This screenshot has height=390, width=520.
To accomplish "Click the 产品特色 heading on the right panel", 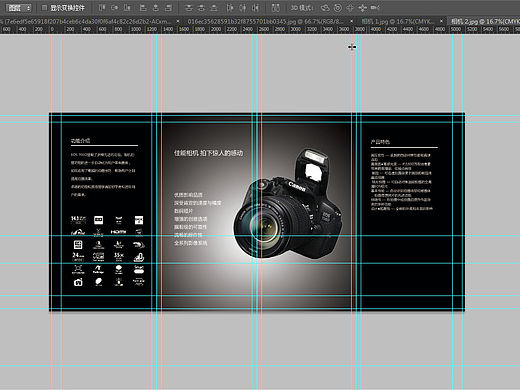I will [380, 142].
